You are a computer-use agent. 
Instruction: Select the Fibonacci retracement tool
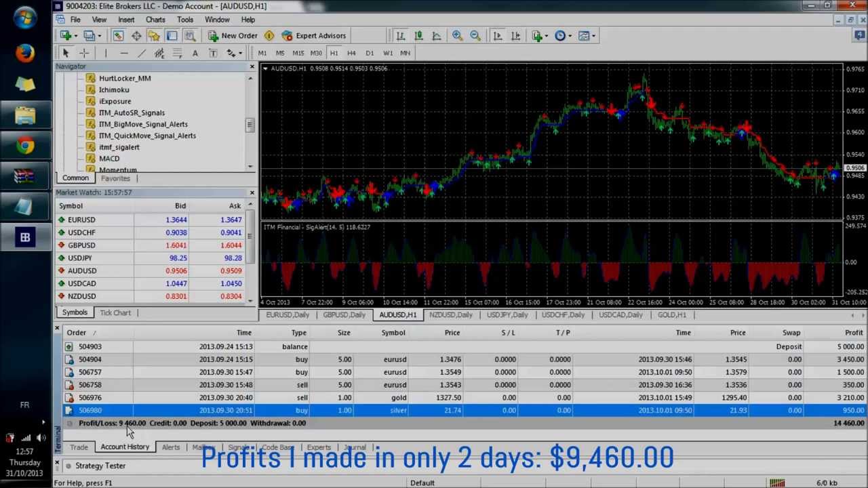coord(177,53)
